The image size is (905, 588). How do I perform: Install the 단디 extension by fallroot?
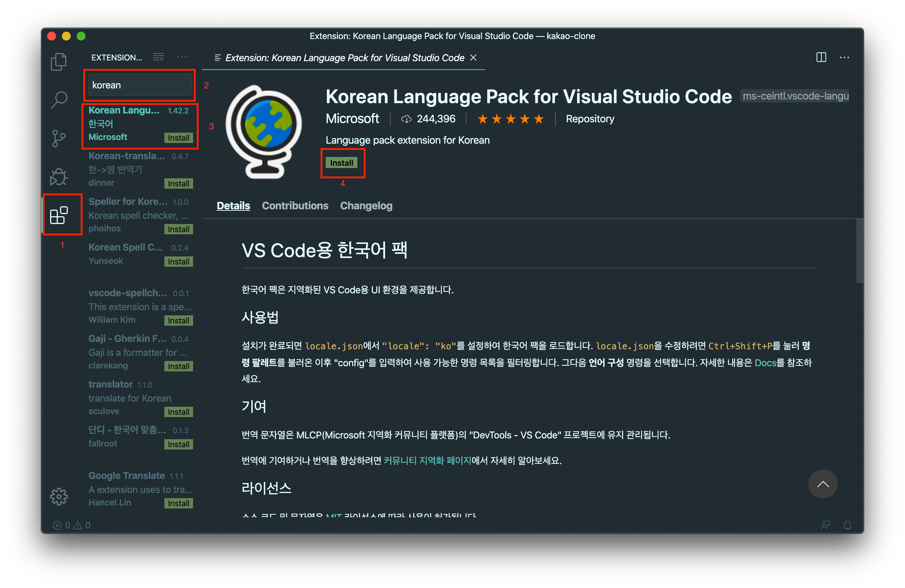click(x=178, y=444)
